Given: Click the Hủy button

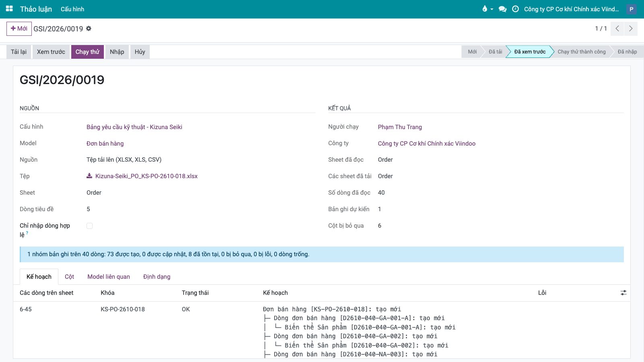Looking at the screenshot, I should click(140, 51).
